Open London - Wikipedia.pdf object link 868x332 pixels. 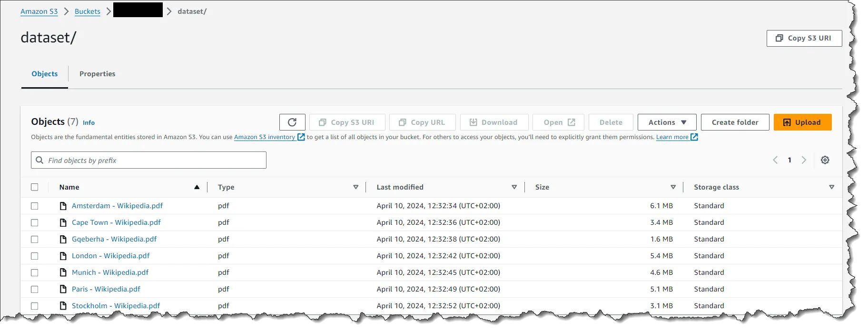(x=110, y=256)
